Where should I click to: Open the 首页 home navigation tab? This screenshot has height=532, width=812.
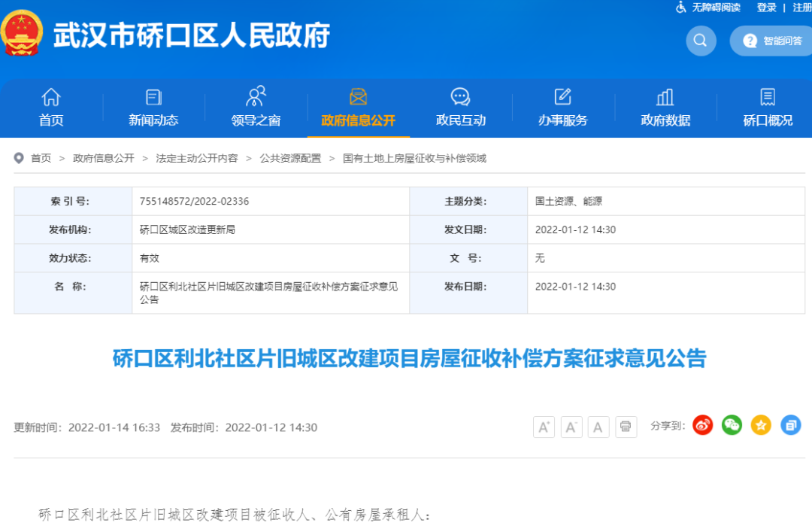tap(51, 108)
